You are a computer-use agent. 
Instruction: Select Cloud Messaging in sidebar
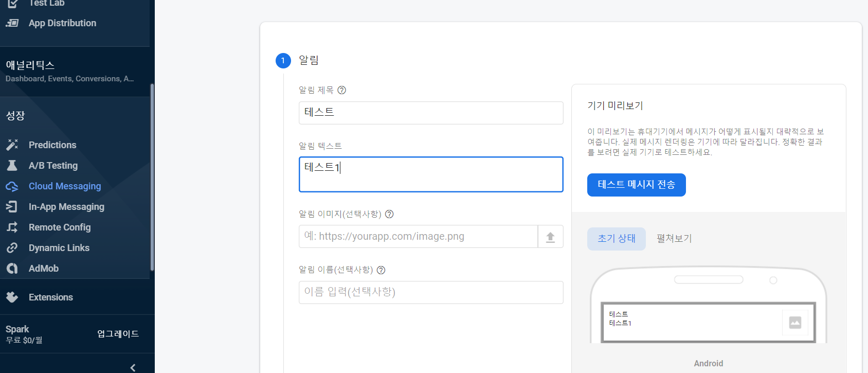[65, 186]
